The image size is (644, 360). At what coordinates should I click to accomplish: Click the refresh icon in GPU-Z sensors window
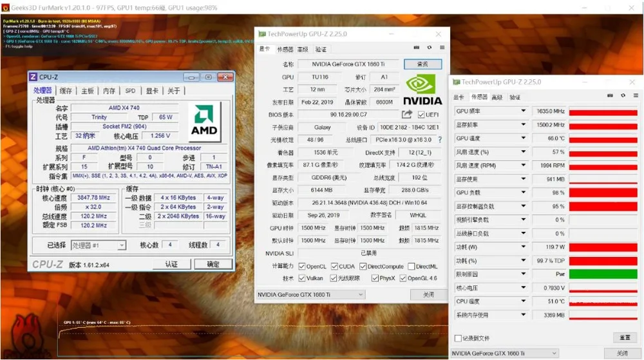click(623, 95)
